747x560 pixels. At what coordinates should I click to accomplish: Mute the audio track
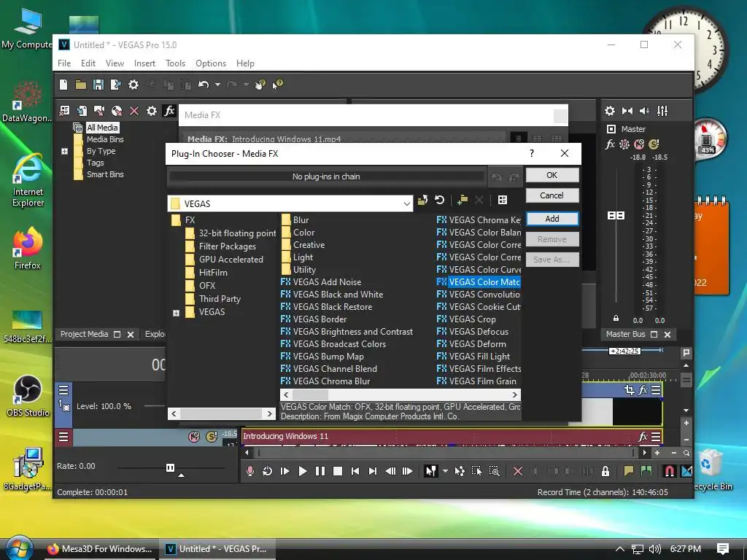[x=194, y=436]
